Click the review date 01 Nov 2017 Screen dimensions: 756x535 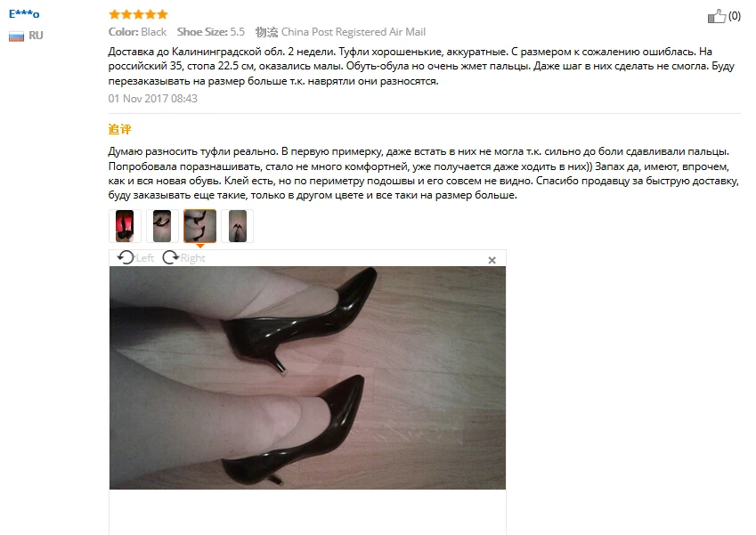pos(153,98)
